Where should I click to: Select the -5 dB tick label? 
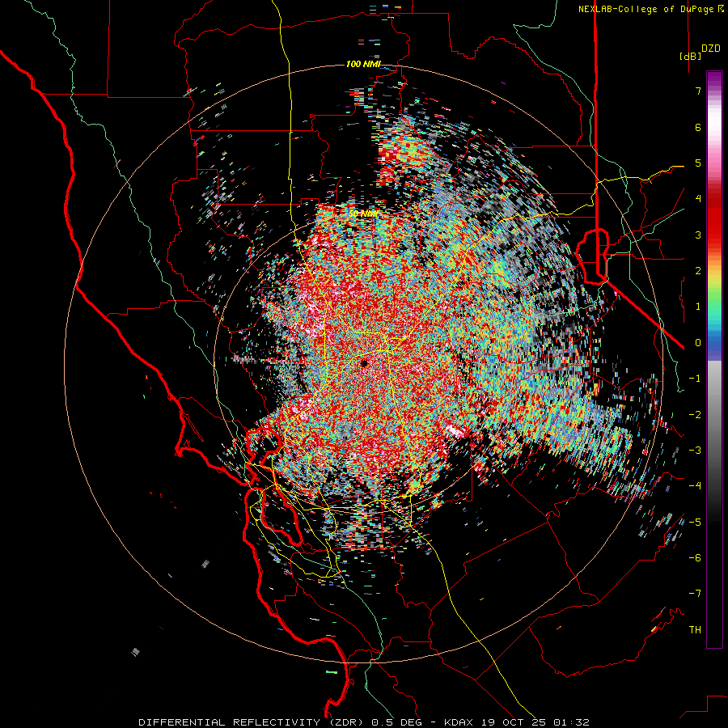click(x=695, y=523)
